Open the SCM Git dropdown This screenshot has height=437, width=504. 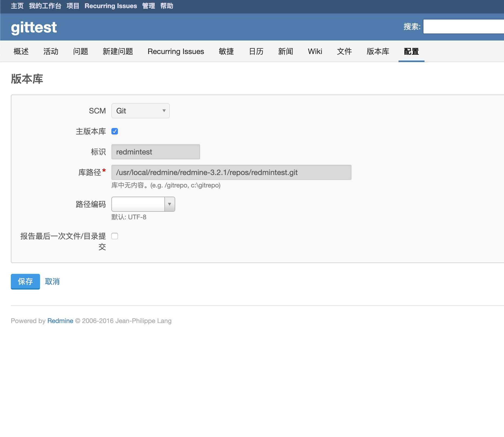[140, 111]
